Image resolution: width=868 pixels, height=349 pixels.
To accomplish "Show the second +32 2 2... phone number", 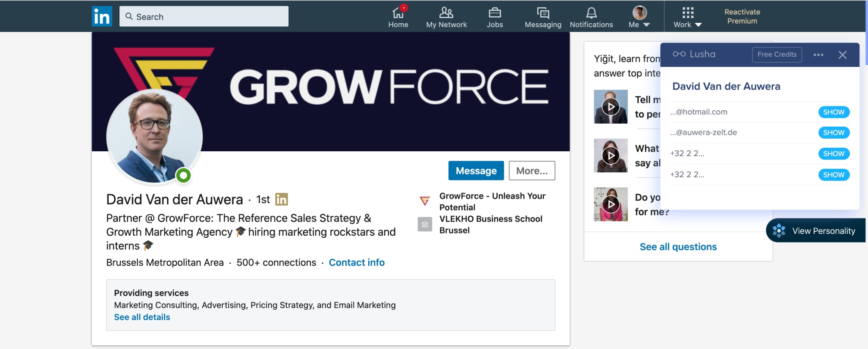I will 834,175.
